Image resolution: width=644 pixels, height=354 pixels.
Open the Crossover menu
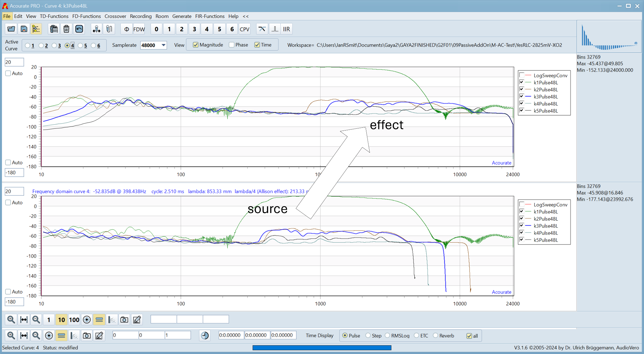click(115, 16)
